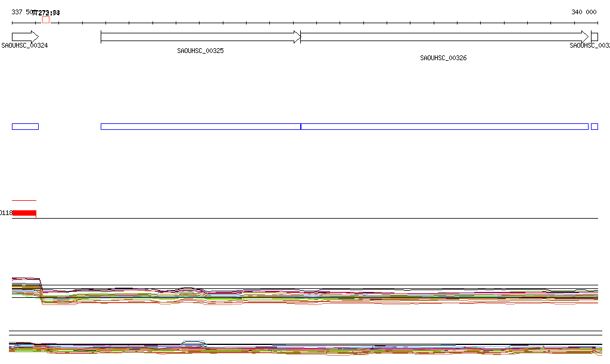This screenshot has width=610, height=364.
Task: Click the SAOUHSC_00324 gene arrow
Action: click(24, 37)
